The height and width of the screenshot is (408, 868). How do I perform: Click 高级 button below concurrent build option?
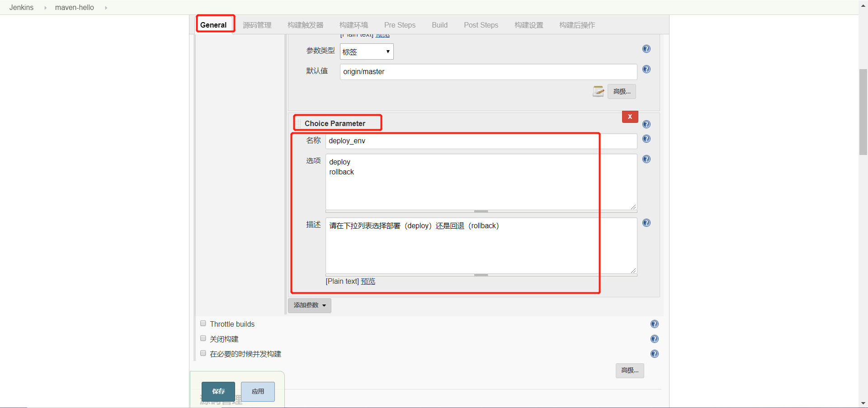coord(630,370)
